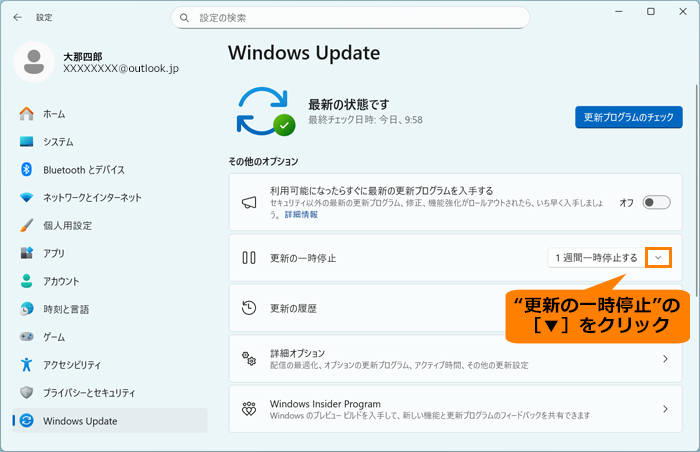Open 詳細オプション row

click(x=455, y=359)
